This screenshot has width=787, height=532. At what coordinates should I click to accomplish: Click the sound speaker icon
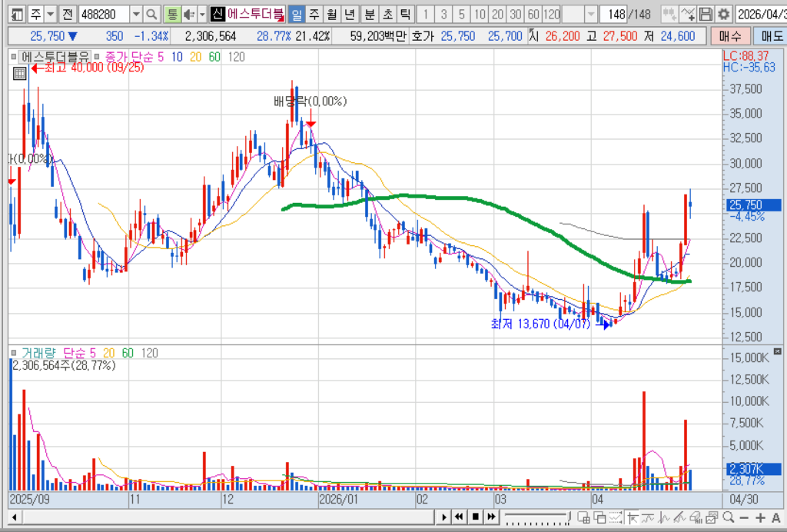pos(189,15)
